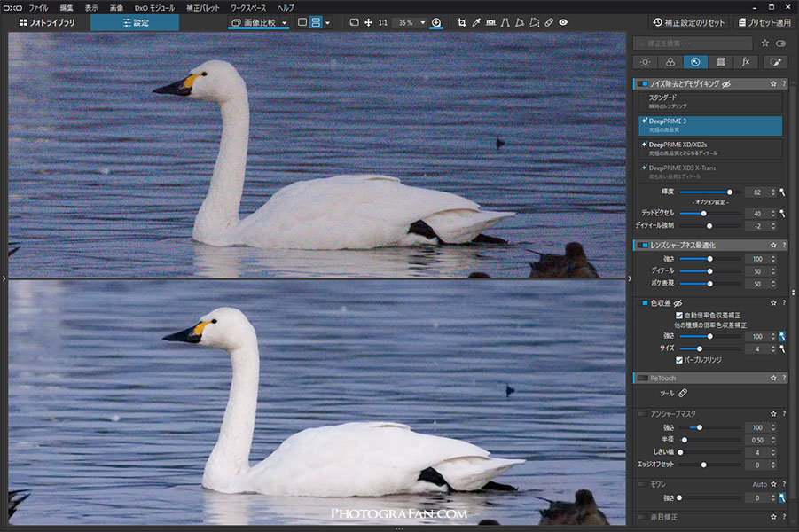Screen dimensions: 799x532
Task: Click magic wand for 色収差 サイズ
Action: coord(782,349)
